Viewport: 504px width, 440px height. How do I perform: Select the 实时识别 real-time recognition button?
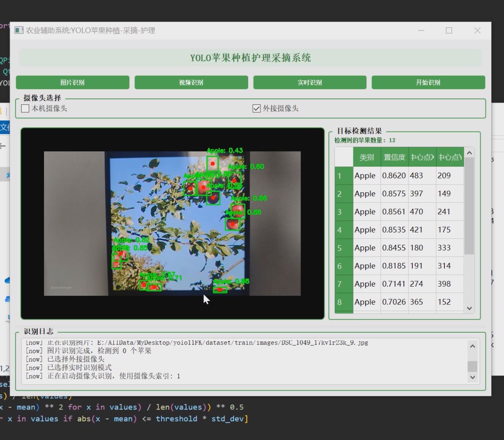[x=310, y=82]
